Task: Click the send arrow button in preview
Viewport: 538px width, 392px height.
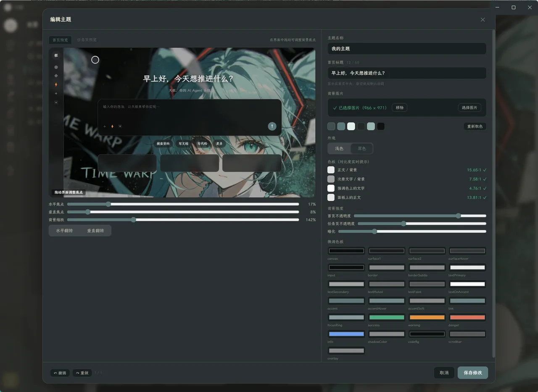Action: (272, 126)
